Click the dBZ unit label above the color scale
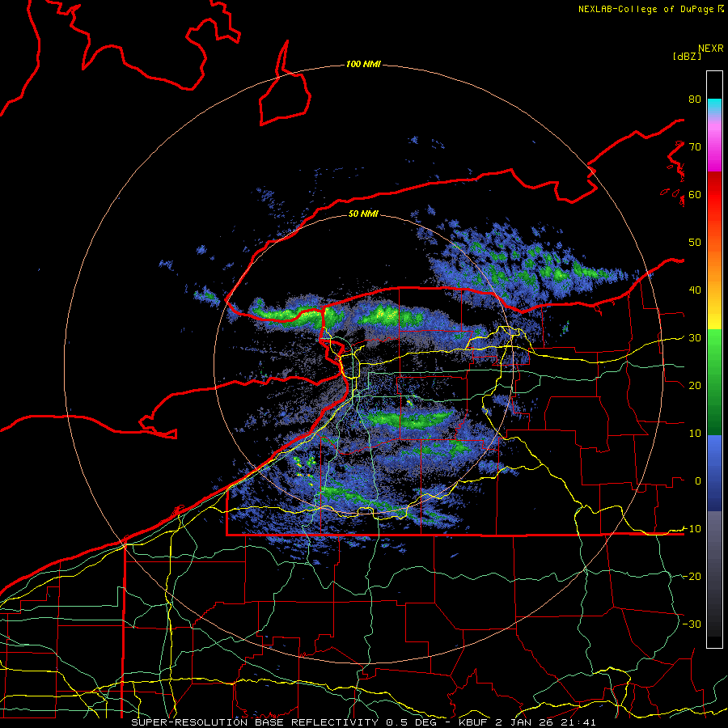The image size is (728, 728). (x=687, y=56)
